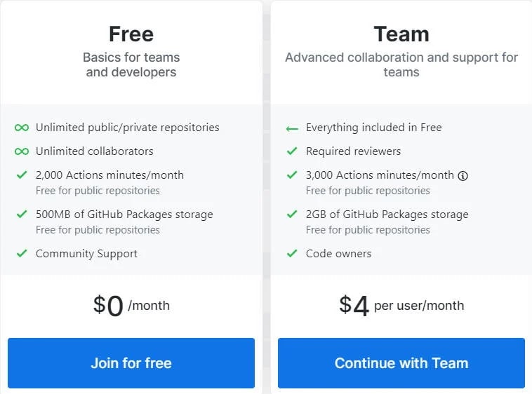The image size is (532, 394).
Task: Click infinity icon beside Unlimited collaborators
Action: click(x=22, y=151)
